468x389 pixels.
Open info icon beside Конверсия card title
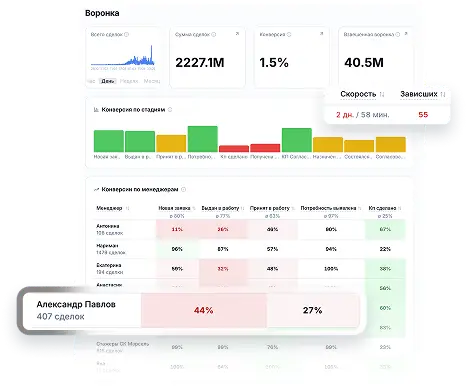(x=289, y=34)
